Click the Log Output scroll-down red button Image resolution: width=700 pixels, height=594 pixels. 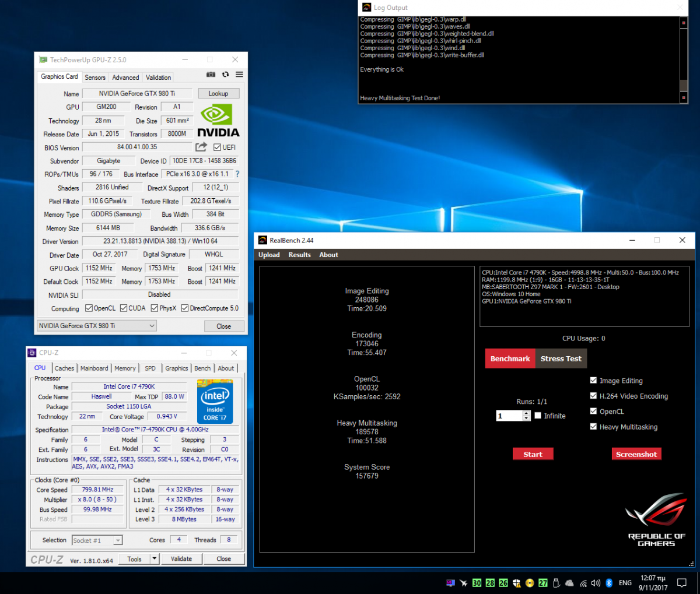684,98
